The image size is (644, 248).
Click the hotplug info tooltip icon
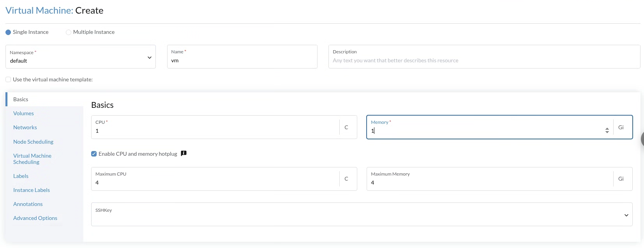tap(184, 153)
